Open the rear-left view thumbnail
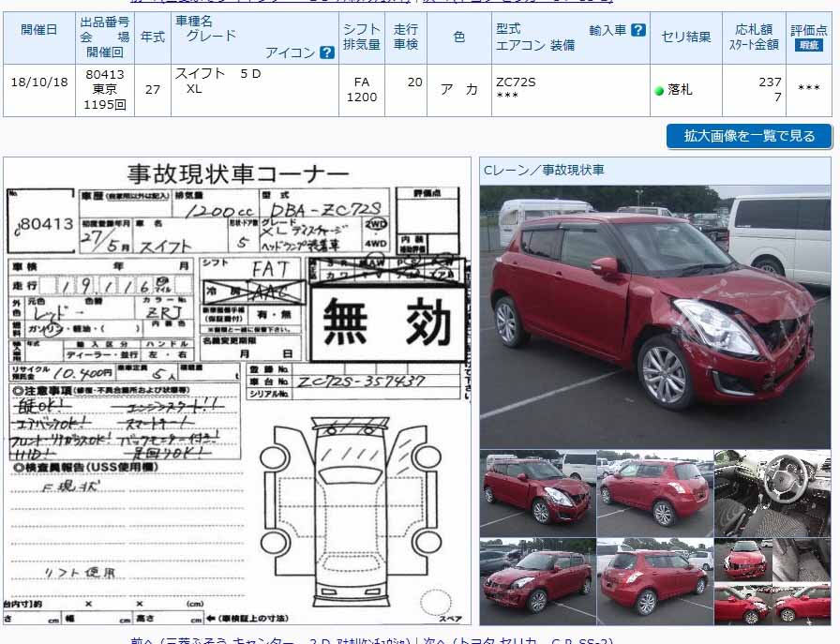The width and height of the screenshot is (840, 644). 654,493
